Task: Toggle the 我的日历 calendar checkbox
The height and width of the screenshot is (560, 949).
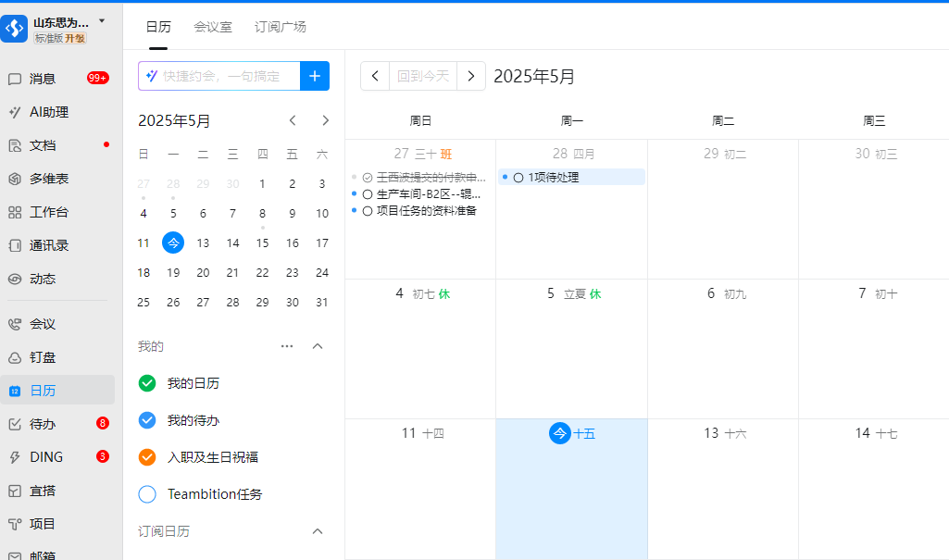Action: click(147, 383)
